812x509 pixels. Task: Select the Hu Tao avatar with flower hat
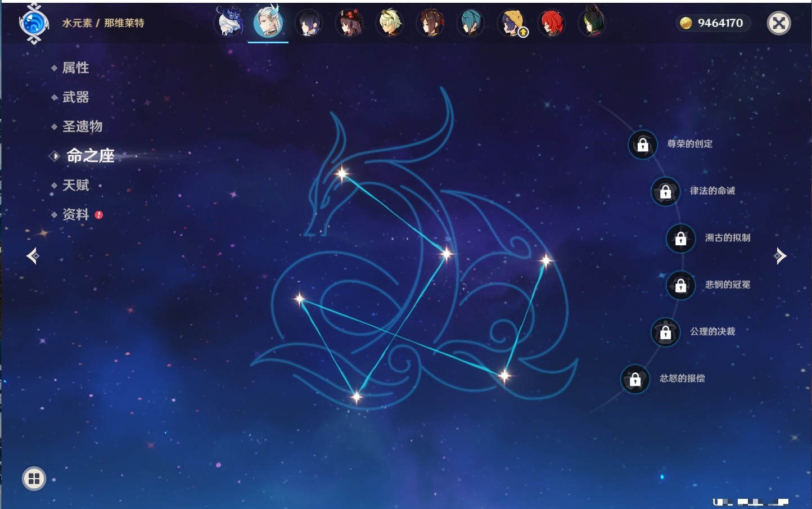coord(349,24)
